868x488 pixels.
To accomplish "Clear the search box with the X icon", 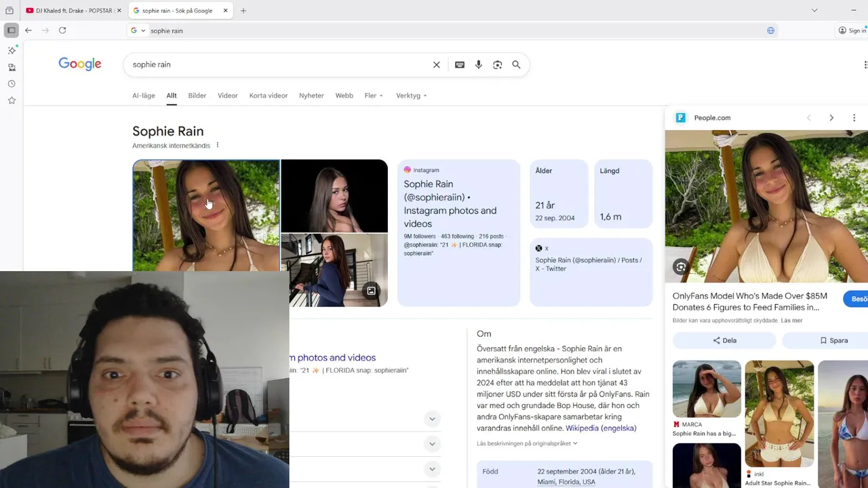I will pos(437,64).
